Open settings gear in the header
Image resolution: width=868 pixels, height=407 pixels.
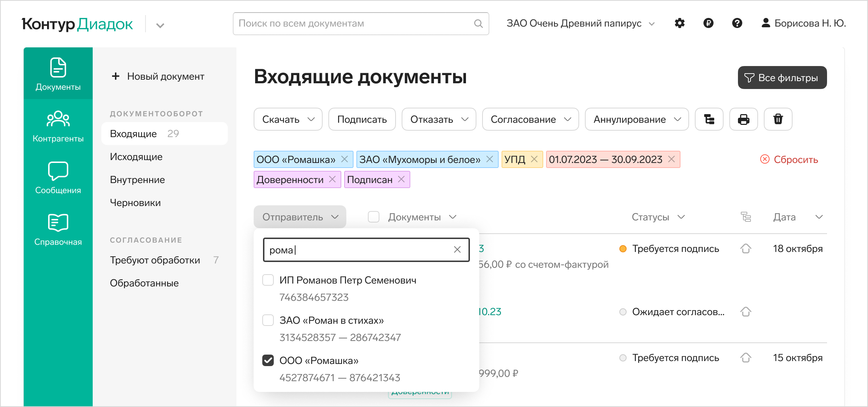coord(679,23)
